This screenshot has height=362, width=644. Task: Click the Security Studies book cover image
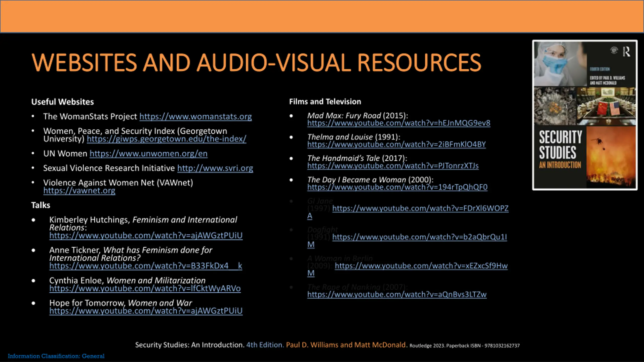point(585,115)
